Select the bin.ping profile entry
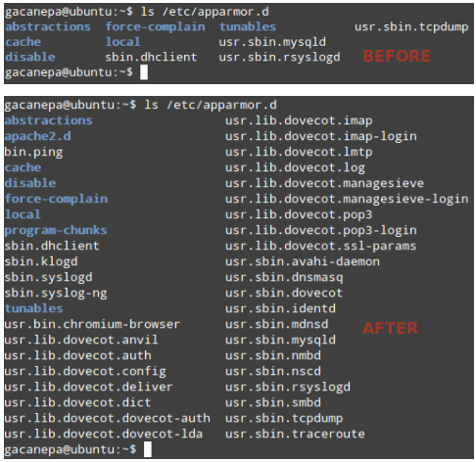476x462 pixels. (33, 152)
